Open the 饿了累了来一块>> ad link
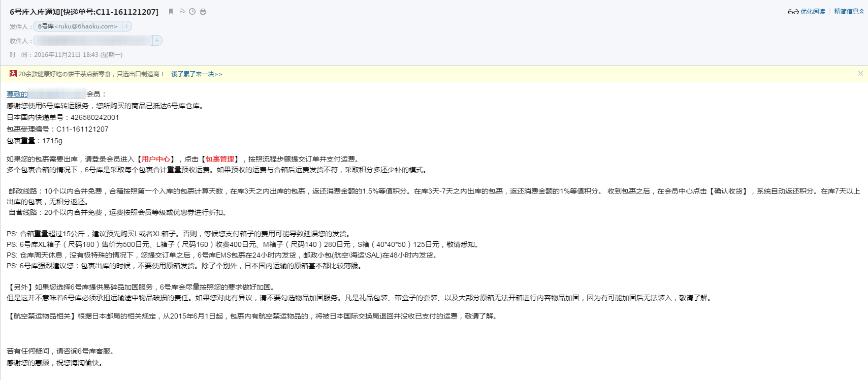Image resolution: width=868 pixels, height=380 pixels. pyautogui.click(x=197, y=74)
